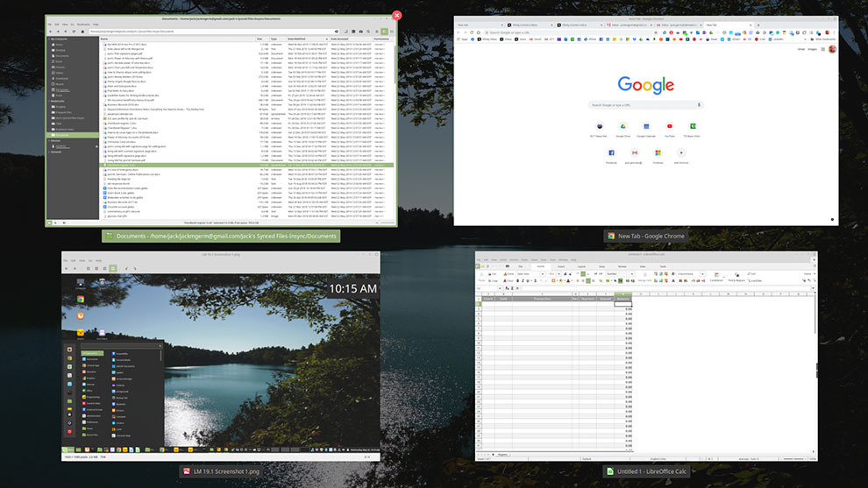
Task: Open Other bookmarks folder in Chrome
Action: click(x=823, y=39)
